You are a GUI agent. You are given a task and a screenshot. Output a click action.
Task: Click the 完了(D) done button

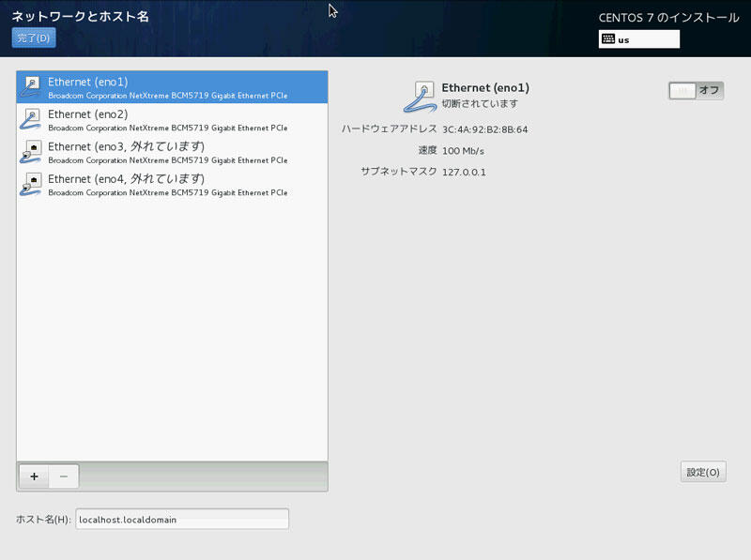pos(34,38)
